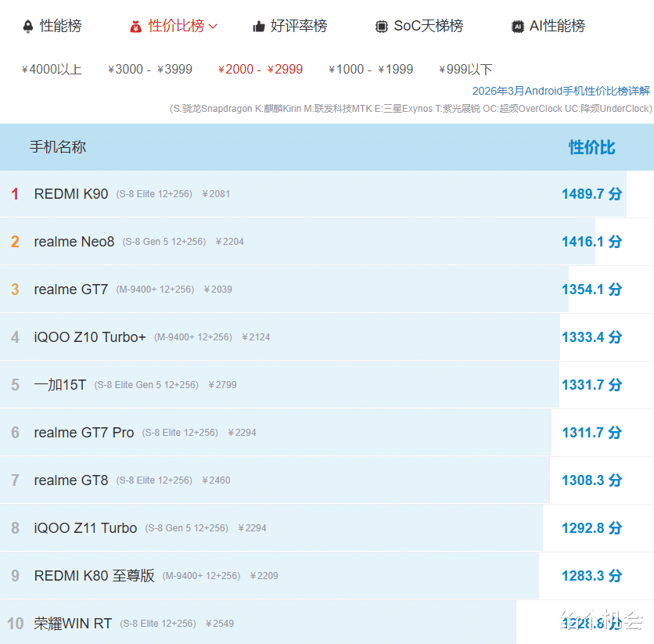Open the 荣耀WIN RT entry
Screen dimensions: 654x644
(73, 624)
